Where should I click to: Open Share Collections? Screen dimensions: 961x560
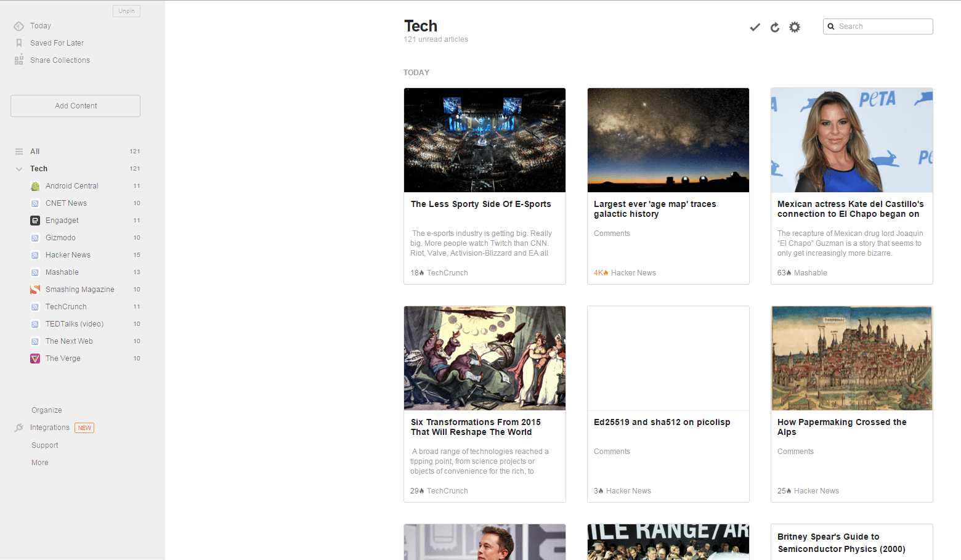point(60,60)
